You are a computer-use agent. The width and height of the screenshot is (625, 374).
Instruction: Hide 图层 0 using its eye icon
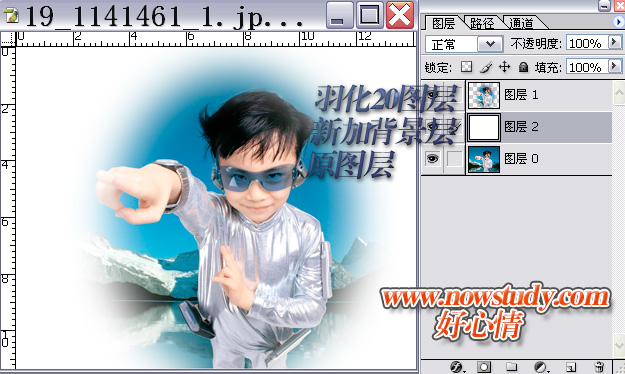432,159
